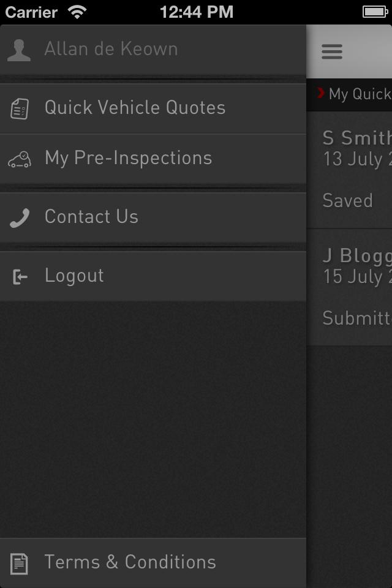Tap the user profile icon for Allan de Keown
This screenshot has height=588, width=392.
click(x=19, y=49)
